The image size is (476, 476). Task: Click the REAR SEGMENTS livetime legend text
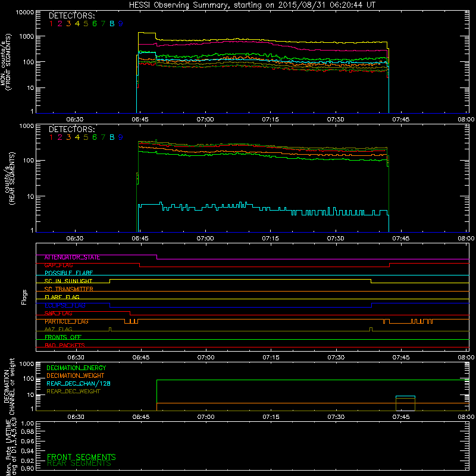click(79, 464)
